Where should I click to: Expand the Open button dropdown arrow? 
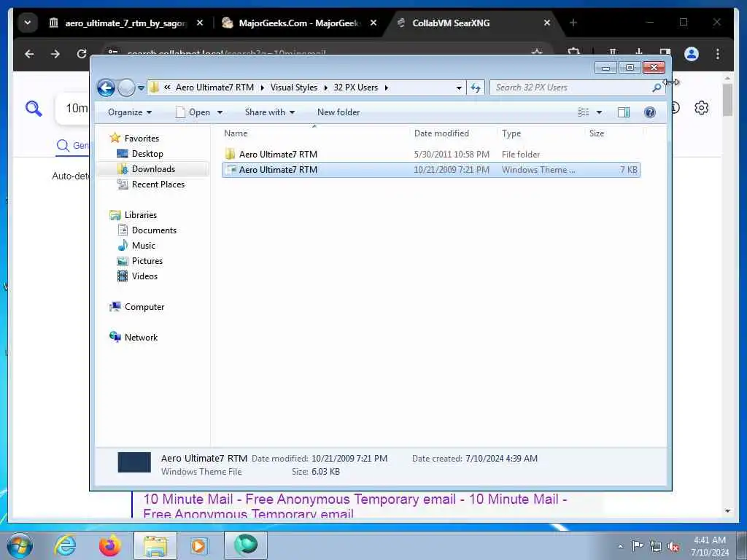(x=220, y=112)
